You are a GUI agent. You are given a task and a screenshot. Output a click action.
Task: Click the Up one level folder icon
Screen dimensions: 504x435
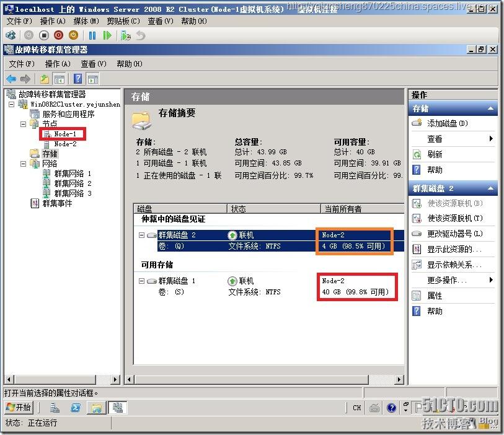(x=45, y=79)
